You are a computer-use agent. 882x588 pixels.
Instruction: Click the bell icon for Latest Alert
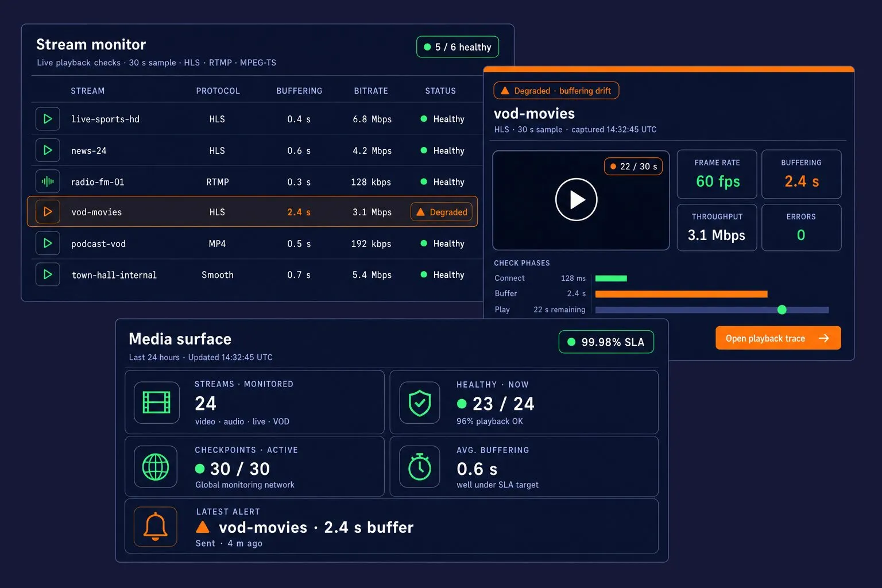(x=156, y=527)
